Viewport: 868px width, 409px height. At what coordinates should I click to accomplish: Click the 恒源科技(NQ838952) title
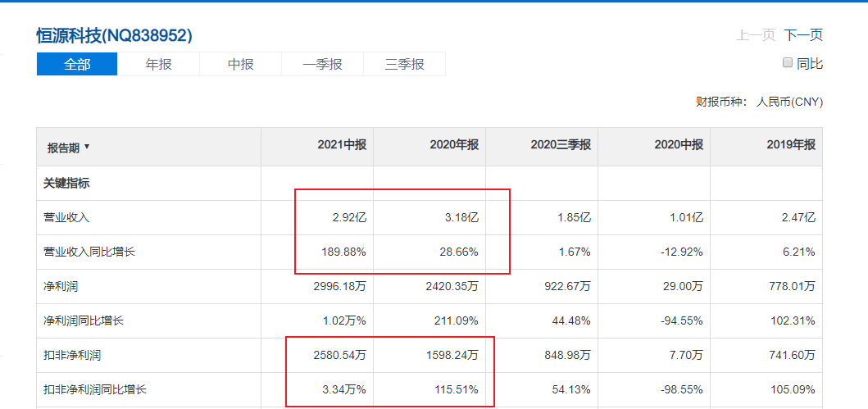(x=114, y=36)
